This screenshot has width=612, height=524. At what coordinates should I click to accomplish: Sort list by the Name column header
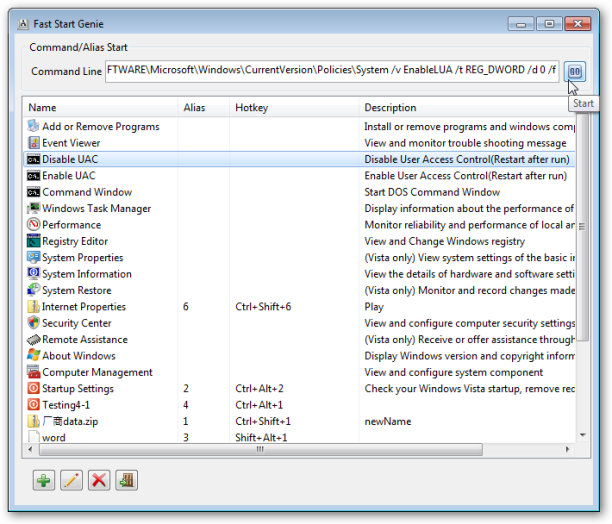point(101,108)
